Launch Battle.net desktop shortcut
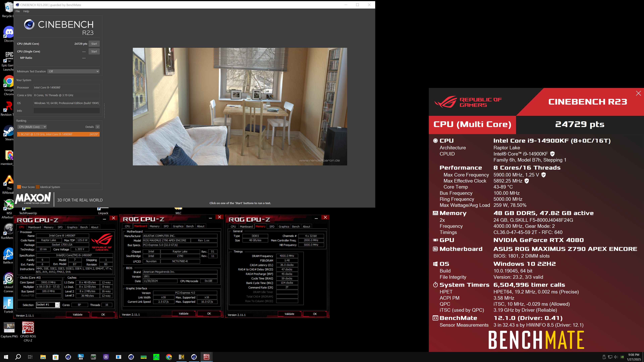644x362 pixels. 9,256
